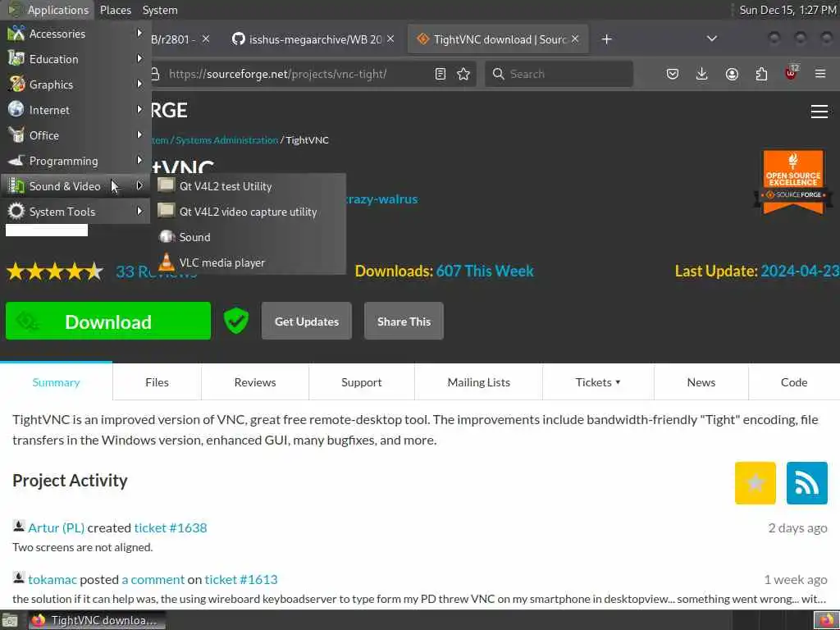Close the isshus-megaarchive tab
Image resolution: width=840 pixels, height=630 pixels.
[x=390, y=39]
